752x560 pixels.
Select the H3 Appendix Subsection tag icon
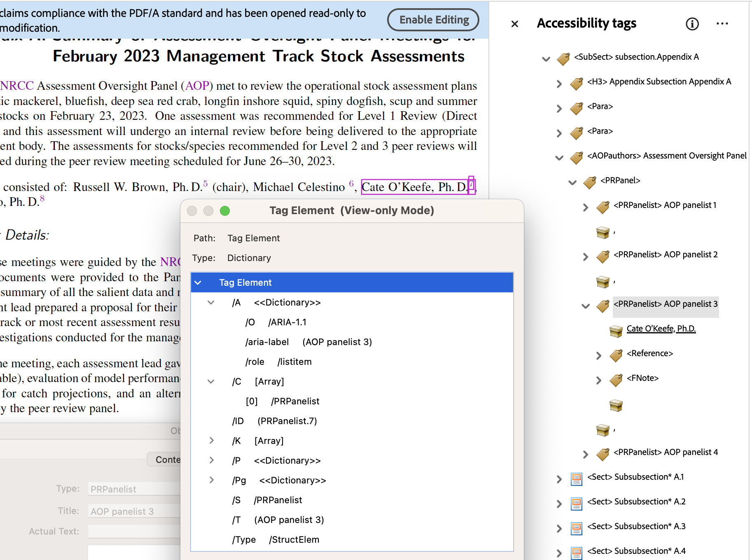(x=576, y=83)
